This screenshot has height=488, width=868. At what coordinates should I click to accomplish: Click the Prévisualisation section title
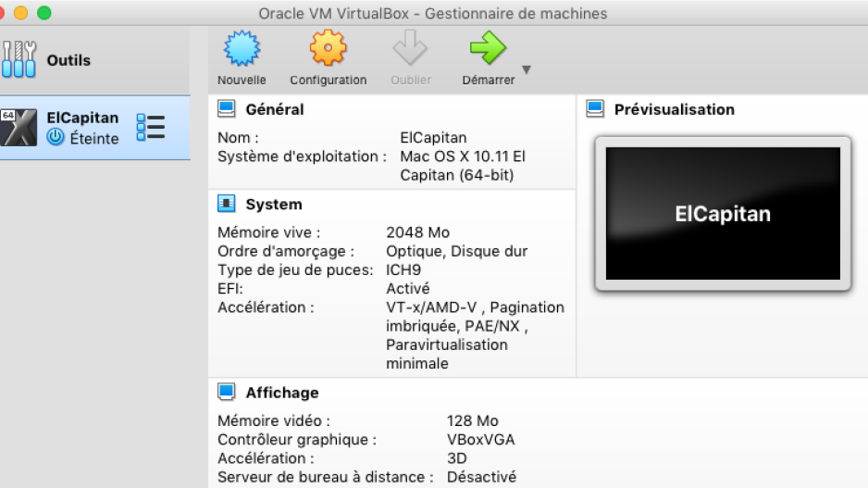click(675, 109)
